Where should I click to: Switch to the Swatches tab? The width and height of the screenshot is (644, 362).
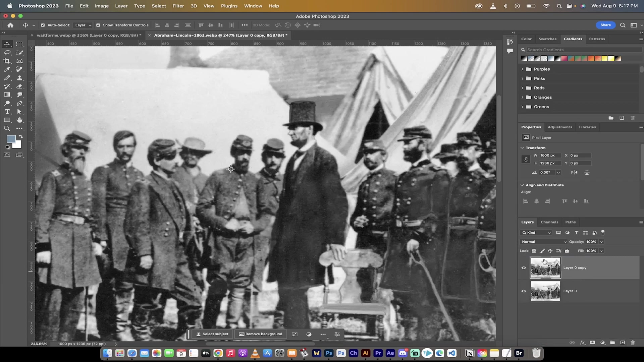coord(547,39)
